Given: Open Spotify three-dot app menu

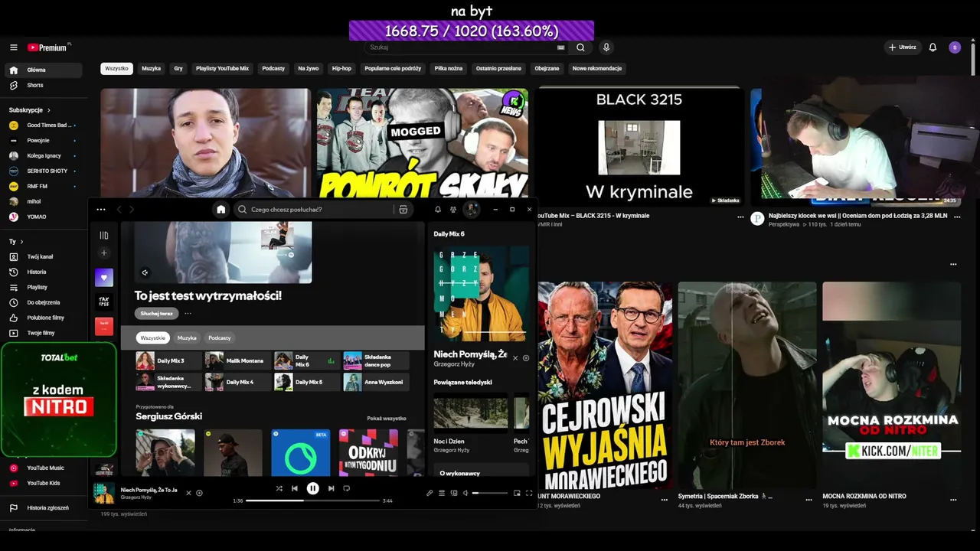Looking at the screenshot, I should pos(101,209).
